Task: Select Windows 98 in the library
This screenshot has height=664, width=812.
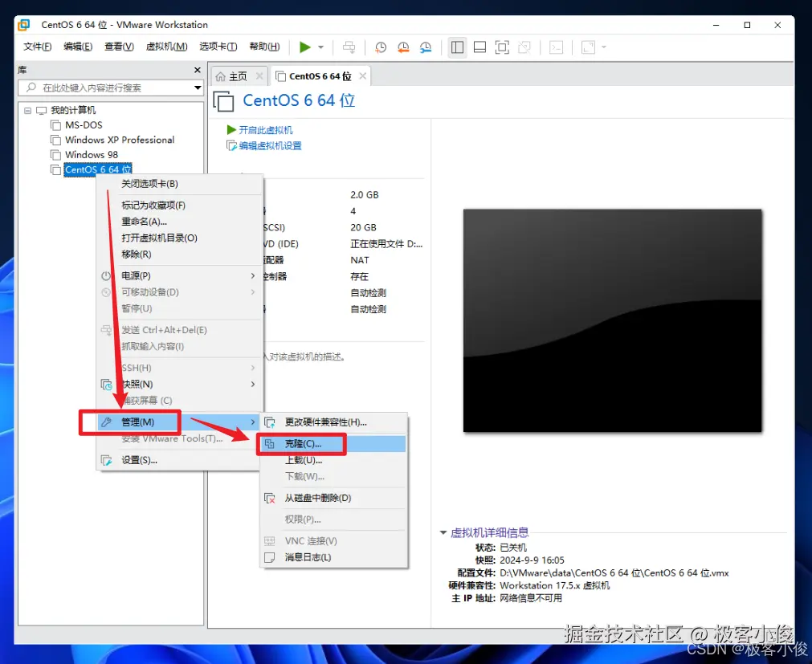Action: coord(92,154)
